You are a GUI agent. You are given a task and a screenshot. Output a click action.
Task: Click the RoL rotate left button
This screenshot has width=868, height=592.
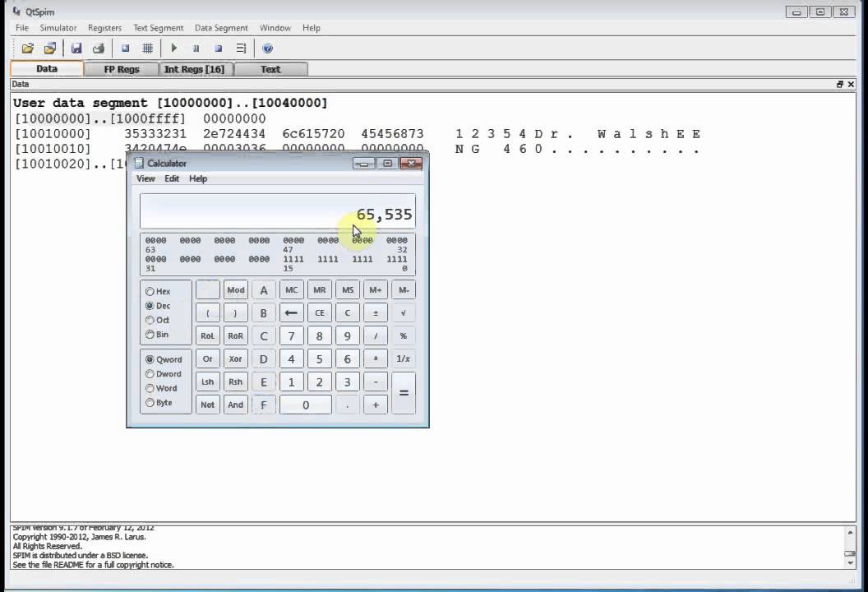pos(208,335)
